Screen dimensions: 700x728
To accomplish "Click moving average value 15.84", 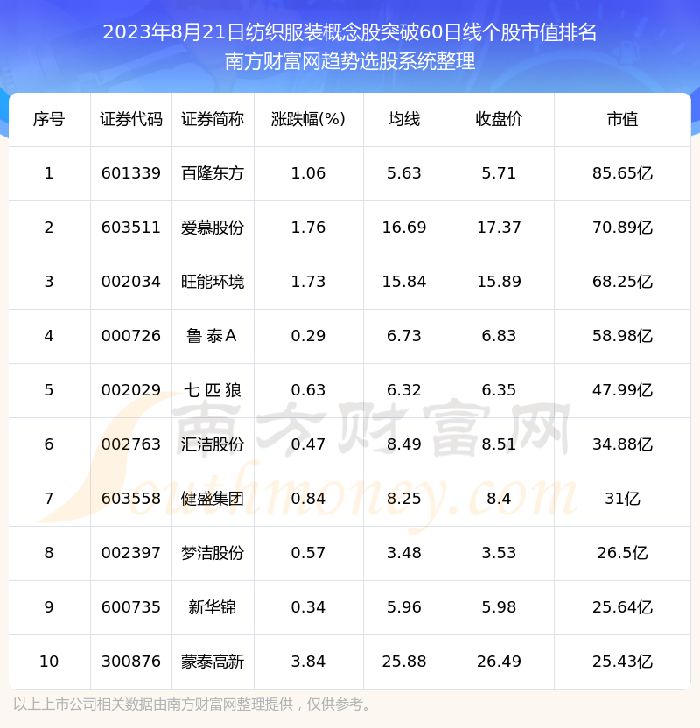I will click(x=404, y=282).
